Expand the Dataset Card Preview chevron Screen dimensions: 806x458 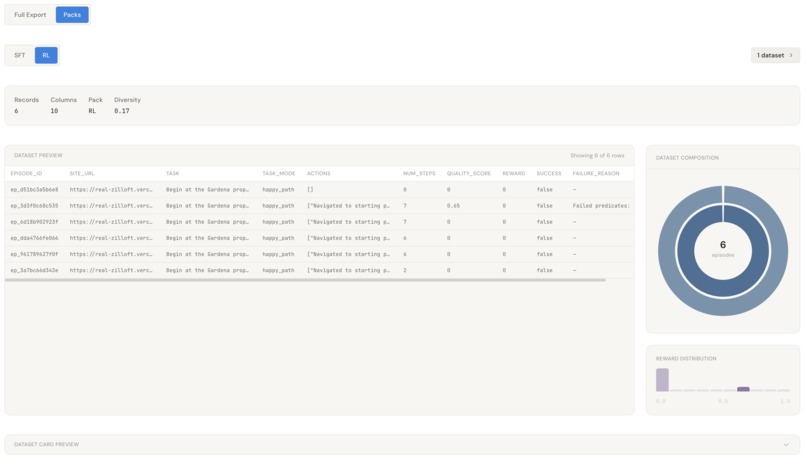pyautogui.click(x=786, y=445)
